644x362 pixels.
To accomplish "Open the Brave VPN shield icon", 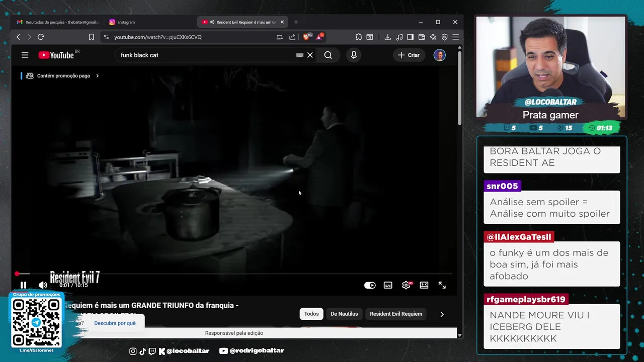I will (x=444, y=37).
